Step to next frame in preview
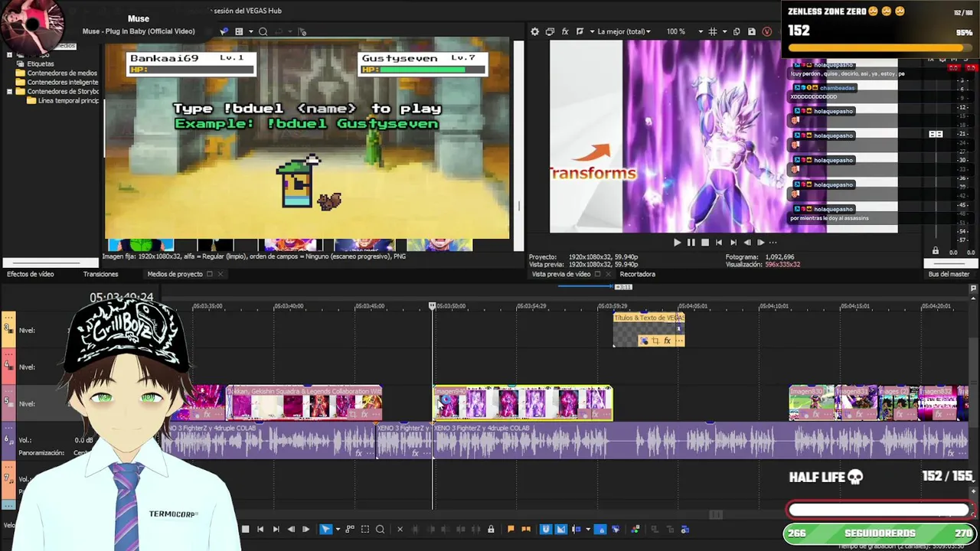This screenshot has width=980, height=551. pyautogui.click(x=760, y=243)
